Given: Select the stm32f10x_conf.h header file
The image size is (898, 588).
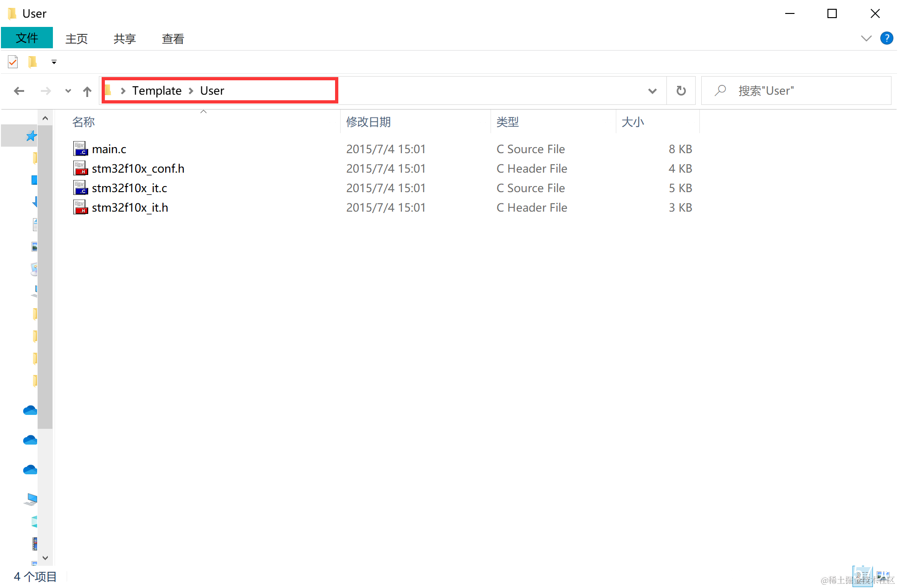Looking at the screenshot, I should click(138, 168).
